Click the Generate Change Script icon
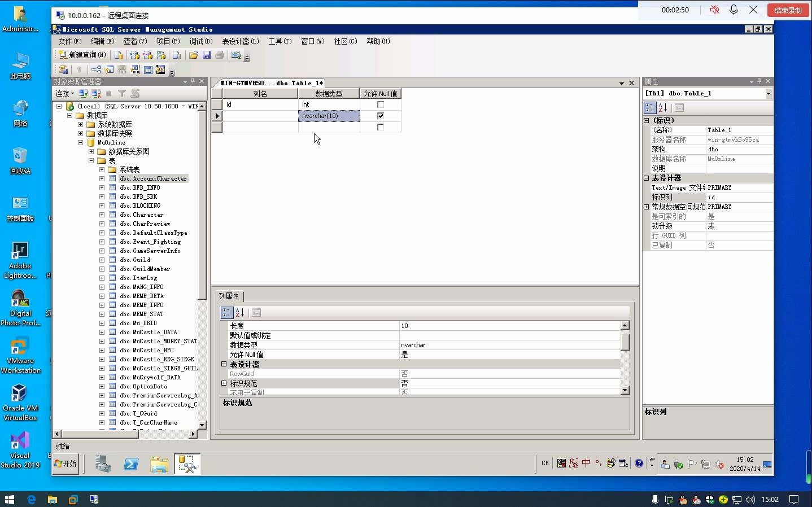 click(x=63, y=69)
